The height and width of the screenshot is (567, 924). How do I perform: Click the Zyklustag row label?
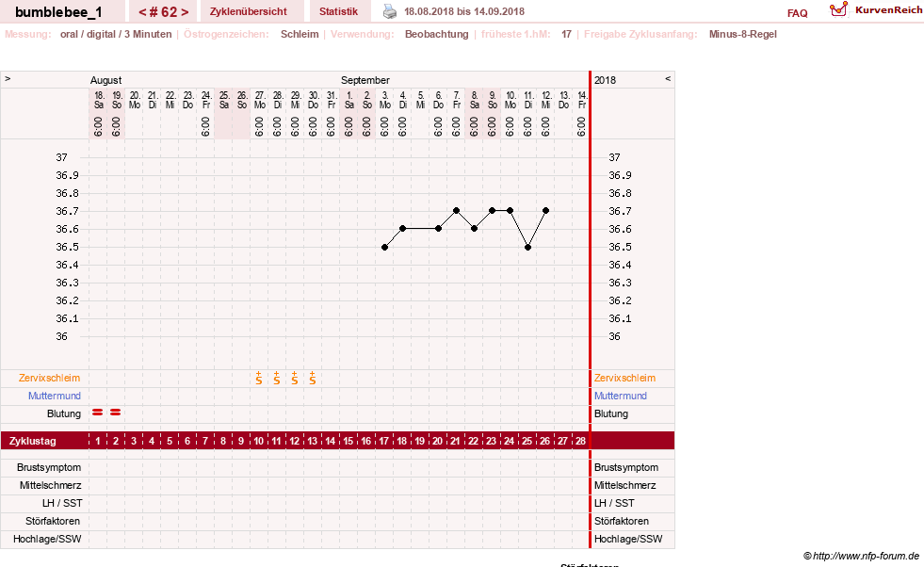(x=32, y=441)
